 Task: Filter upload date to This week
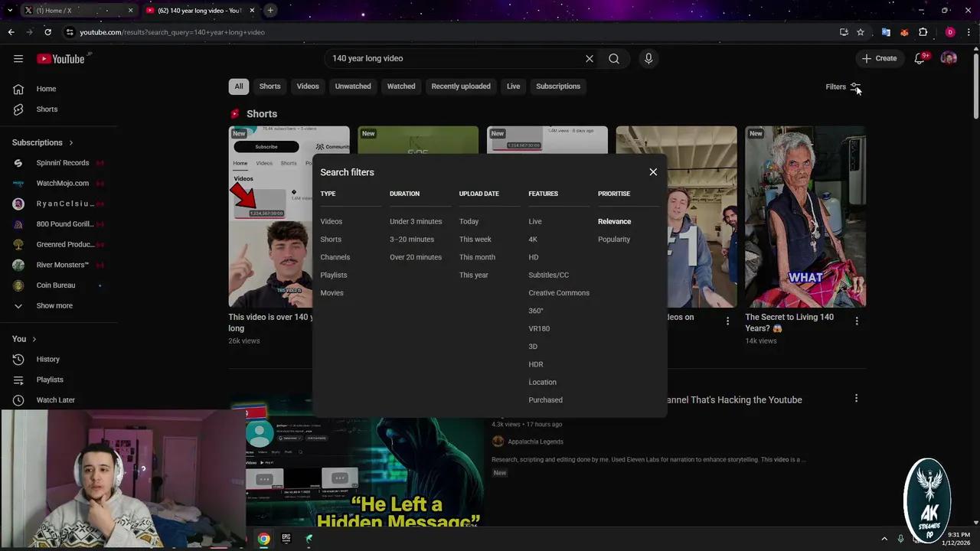[475, 240]
